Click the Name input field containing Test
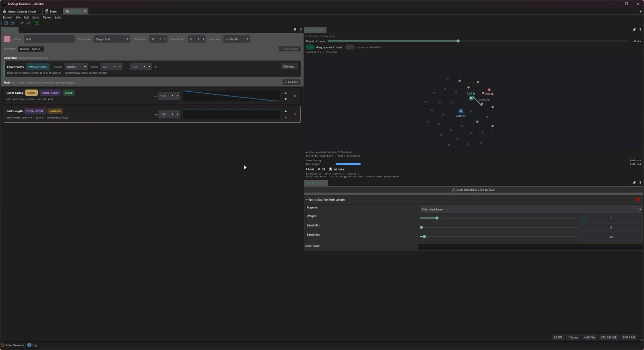Screen dimensions: 644x350 (49, 39)
